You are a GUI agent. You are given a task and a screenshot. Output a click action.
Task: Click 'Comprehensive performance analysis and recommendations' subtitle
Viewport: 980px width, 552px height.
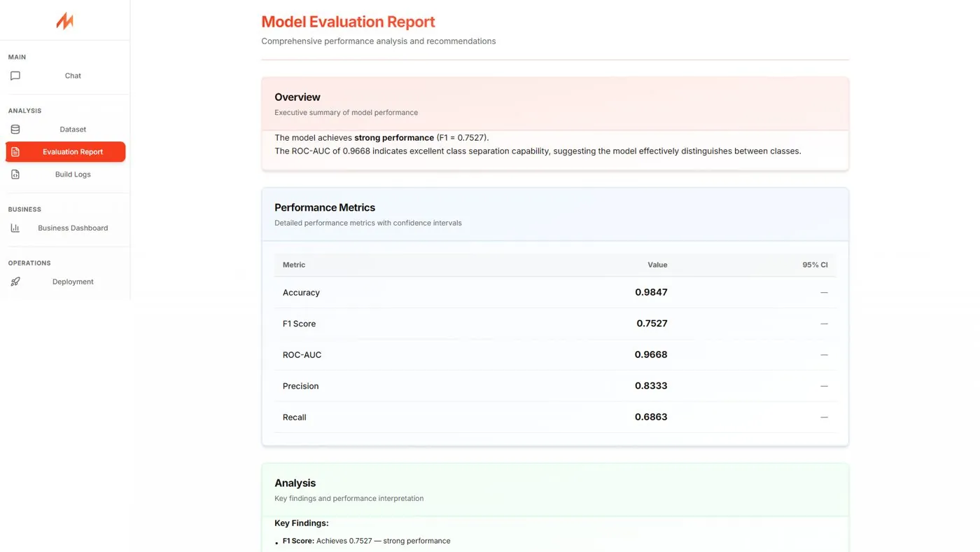pyautogui.click(x=379, y=41)
